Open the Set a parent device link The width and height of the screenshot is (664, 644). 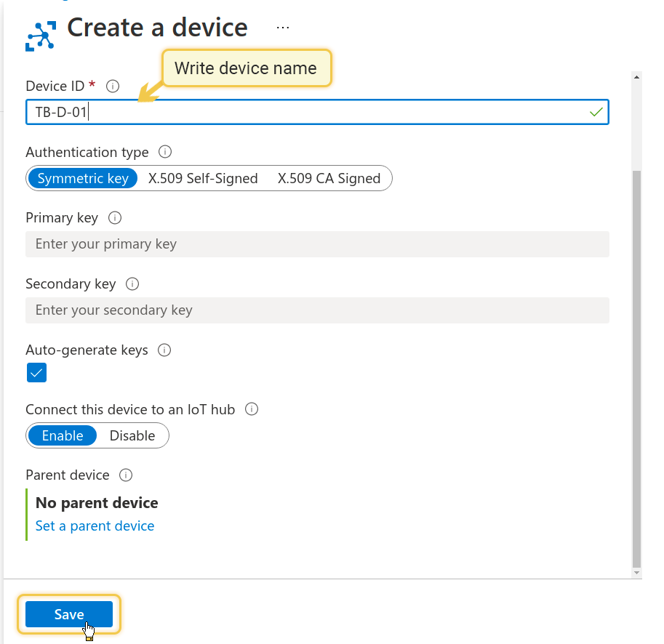[95, 526]
